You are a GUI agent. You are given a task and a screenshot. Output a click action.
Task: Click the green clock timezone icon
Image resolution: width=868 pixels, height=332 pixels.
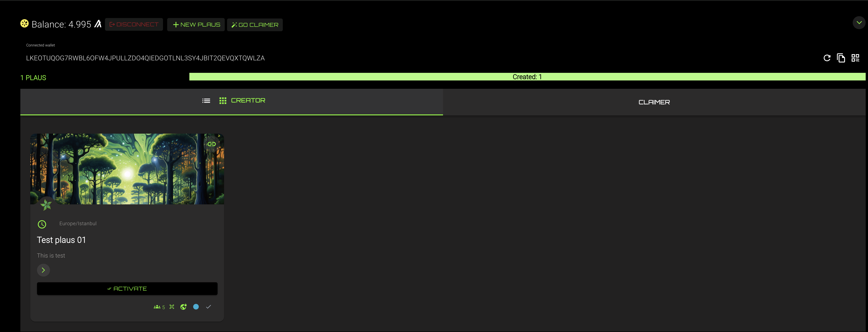click(x=42, y=224)
